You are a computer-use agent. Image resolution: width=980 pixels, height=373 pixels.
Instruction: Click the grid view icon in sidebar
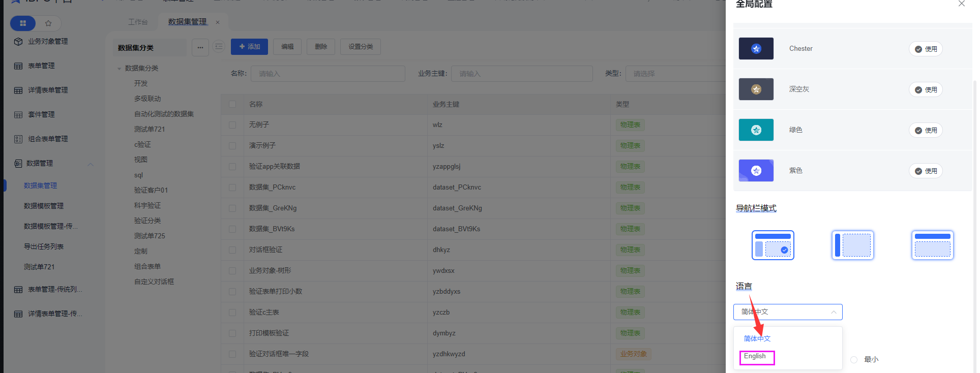pyautogui.click(x=23, y=23)
